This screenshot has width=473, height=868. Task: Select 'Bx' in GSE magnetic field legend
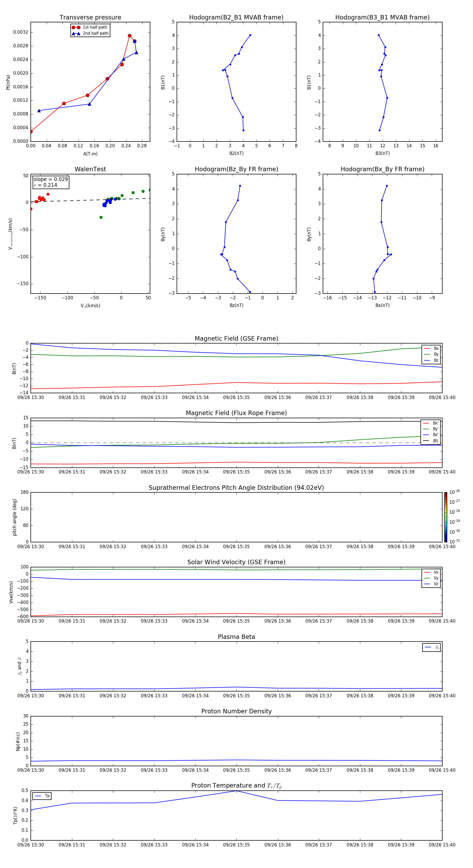[x=431, y=349]
